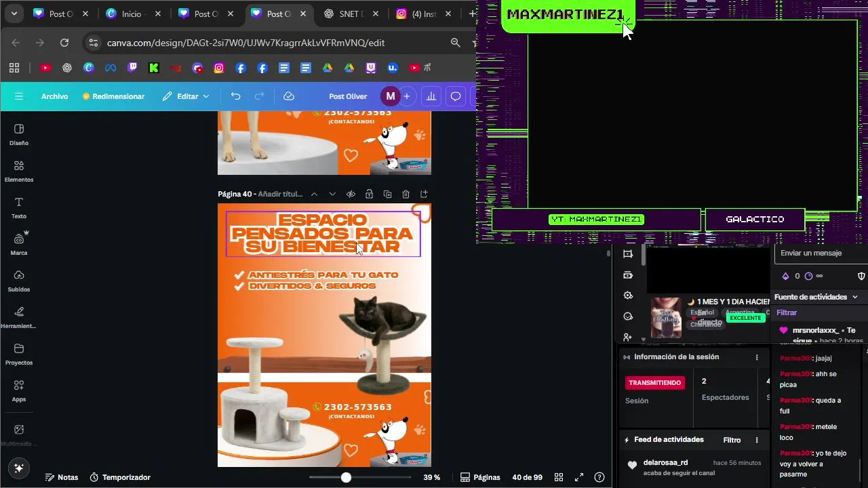The image size is (868, 488).
Task: Open Kick bookmark in bookmarks bar
Action: 154,68
